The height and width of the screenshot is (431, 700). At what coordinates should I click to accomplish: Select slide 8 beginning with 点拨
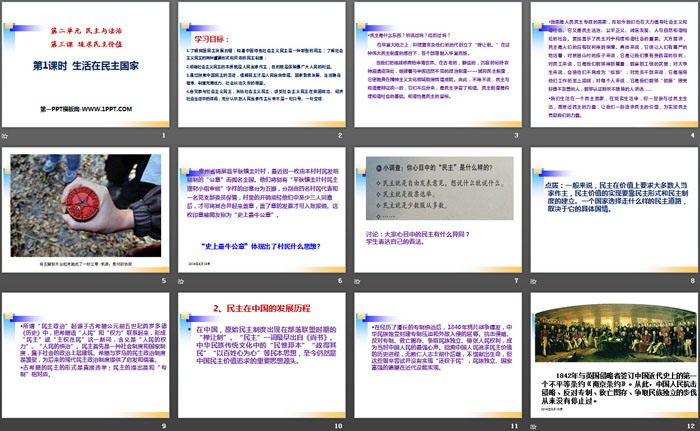[x=610, y=215]
